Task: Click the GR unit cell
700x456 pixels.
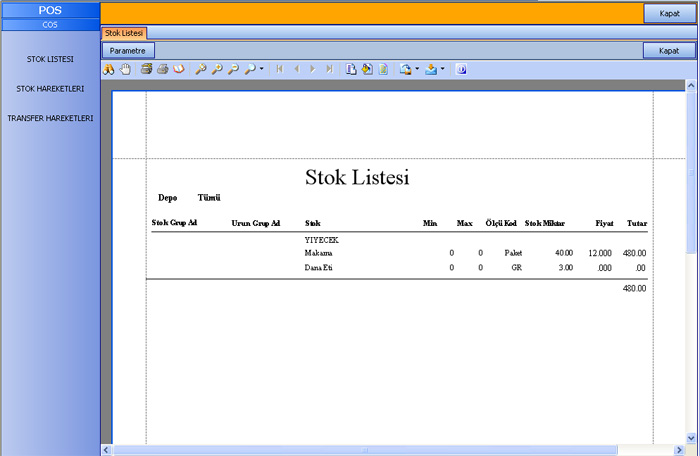Action: (517, 268)
